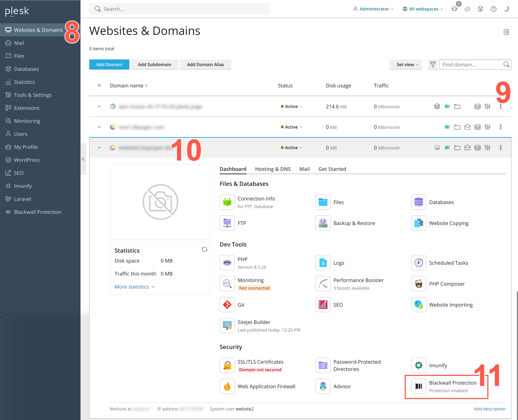Open the Administrator account menu
This screenshot has width=518, height=420.
pyautogui.click(x=373, y=9)
